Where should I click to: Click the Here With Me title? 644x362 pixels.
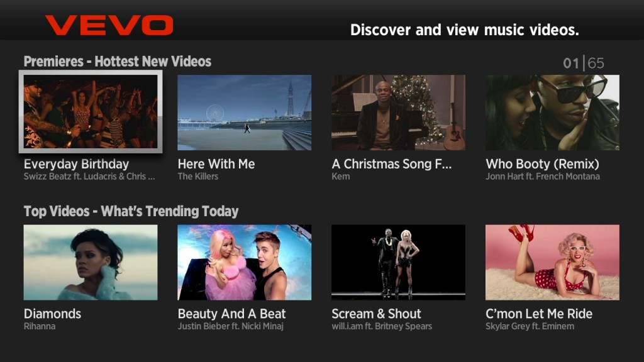click(216, 164)
